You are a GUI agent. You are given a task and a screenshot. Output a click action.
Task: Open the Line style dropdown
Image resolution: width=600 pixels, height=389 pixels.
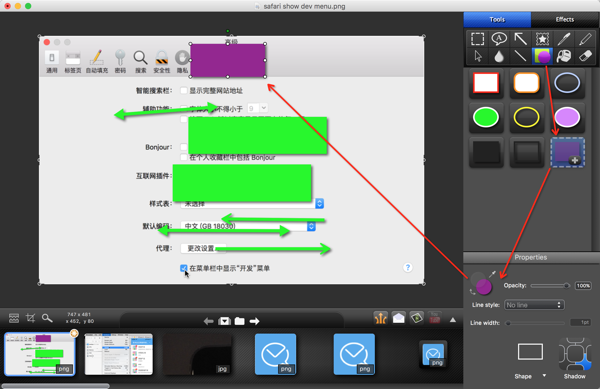coord(534,305)
